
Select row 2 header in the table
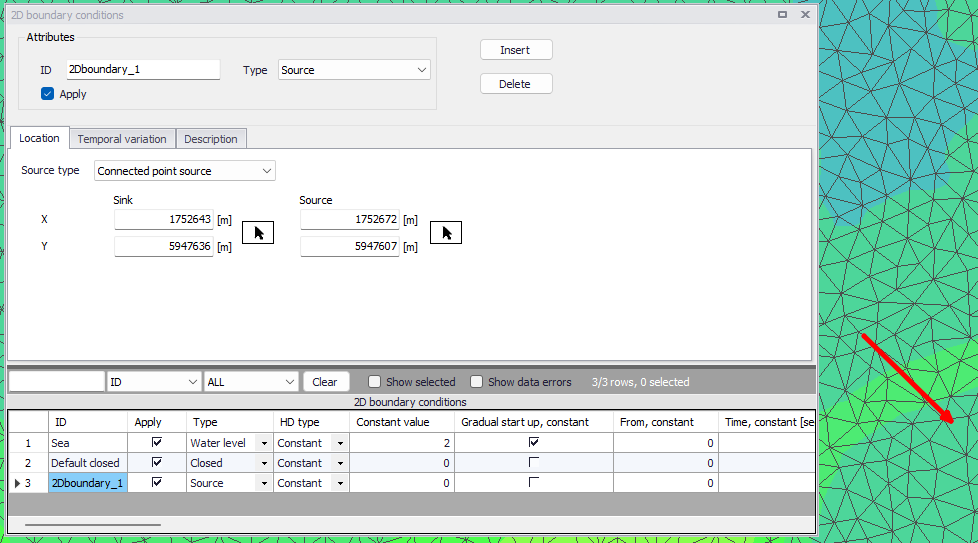coord(28,463)
